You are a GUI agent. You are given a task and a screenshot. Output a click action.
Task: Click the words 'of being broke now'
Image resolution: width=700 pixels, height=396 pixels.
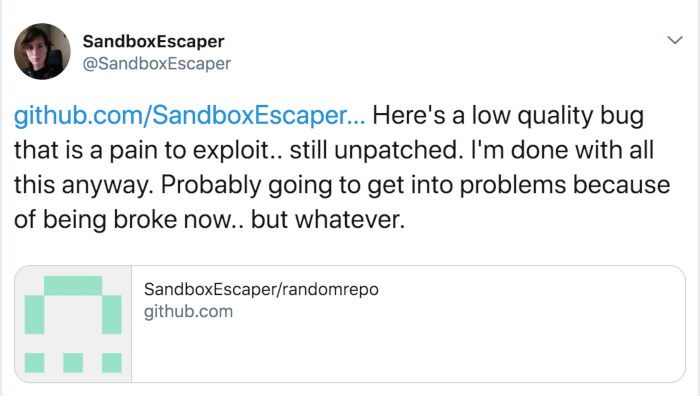coord(122,220)
